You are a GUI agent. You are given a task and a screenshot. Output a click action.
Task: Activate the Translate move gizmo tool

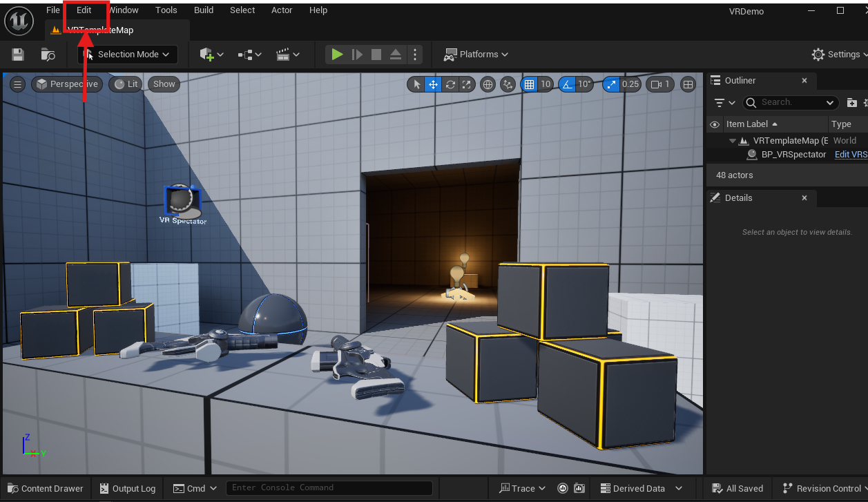click(x=433, y=84)
